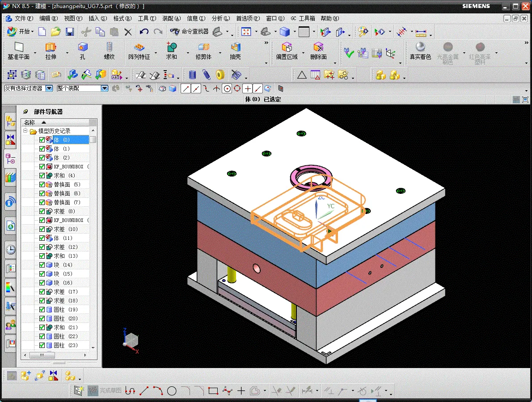Click the 求和 unite tool in toolbar

click(171, 51)
